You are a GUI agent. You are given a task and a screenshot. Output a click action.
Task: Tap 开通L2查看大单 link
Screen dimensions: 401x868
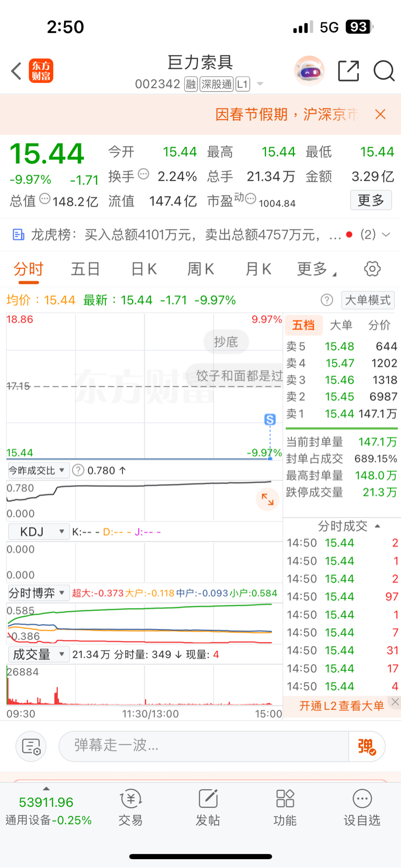[341, 706]
